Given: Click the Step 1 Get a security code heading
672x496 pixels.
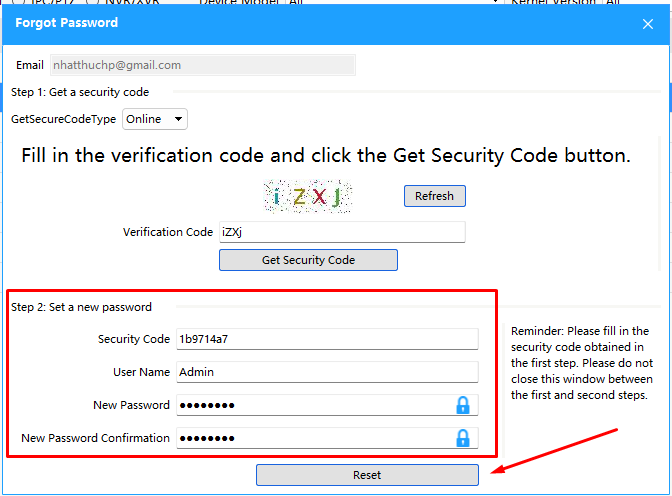Looking at the screenshot, I should pyautogui.click(x=80, y=92).
